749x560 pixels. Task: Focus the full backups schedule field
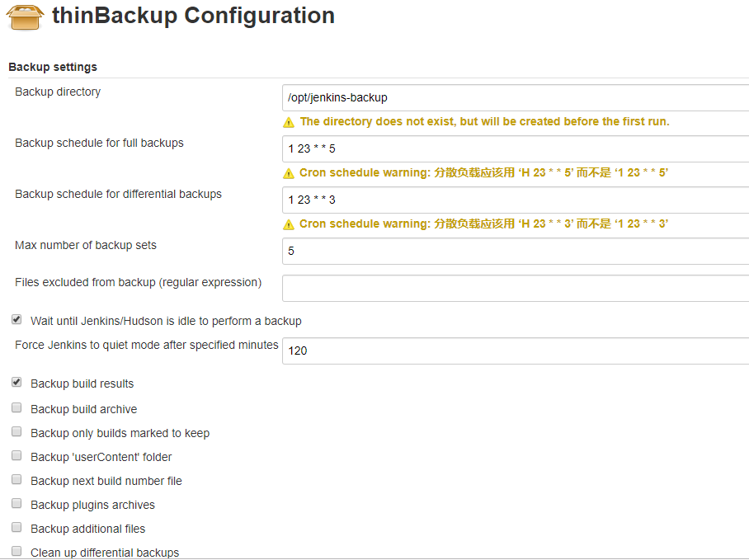pyautogui.click(x=515, y=148)
